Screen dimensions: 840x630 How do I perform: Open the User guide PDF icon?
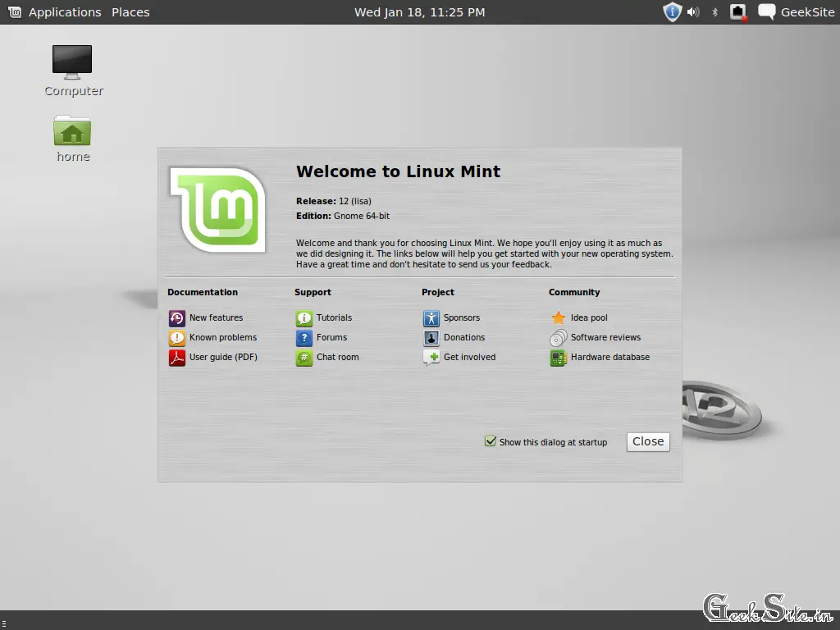(177, 358)
